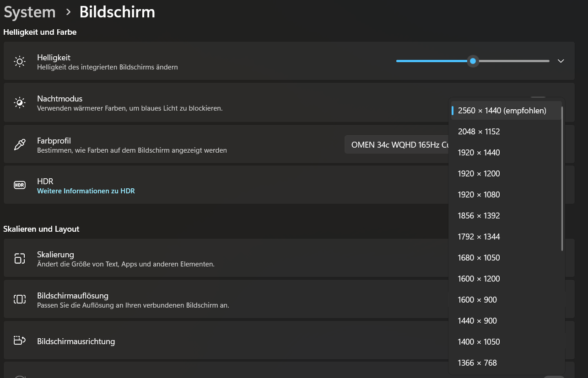The image size is (588, 378).
Task: Click the Helligkeit brightness slider handle
Action: [473, 61]
